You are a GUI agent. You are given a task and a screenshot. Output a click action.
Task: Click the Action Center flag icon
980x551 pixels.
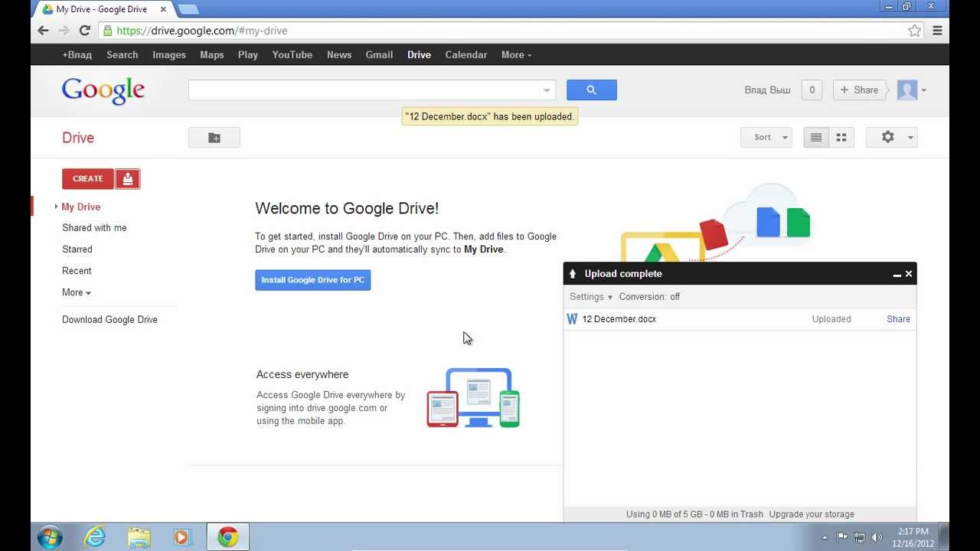pos(842,538)
